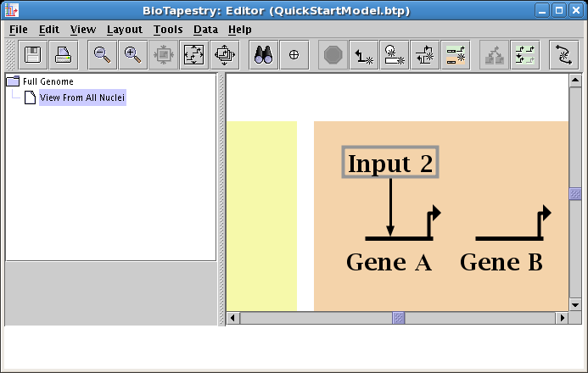The image size is (588, 373).
Task: Click the Input 2 node box
Action: tap(390, 163)
